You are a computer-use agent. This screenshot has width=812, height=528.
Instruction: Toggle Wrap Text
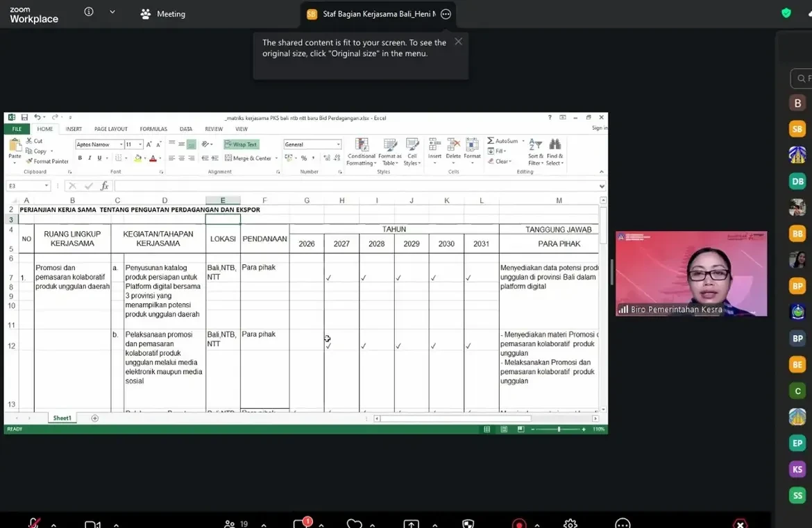pyautogui.click(x=242, y=144)
